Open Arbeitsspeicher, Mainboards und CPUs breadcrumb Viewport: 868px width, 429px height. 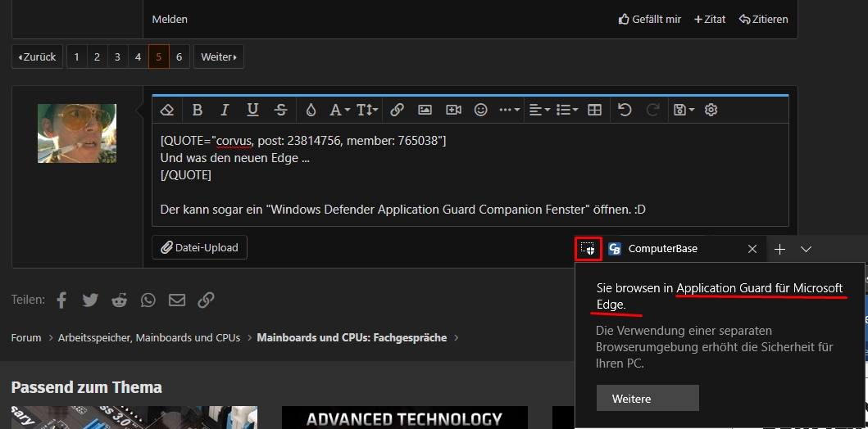click(x=149, y=337)
